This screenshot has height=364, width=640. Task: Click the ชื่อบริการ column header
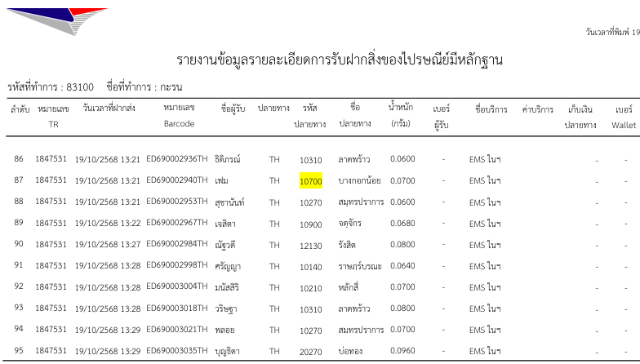[491, 109]
